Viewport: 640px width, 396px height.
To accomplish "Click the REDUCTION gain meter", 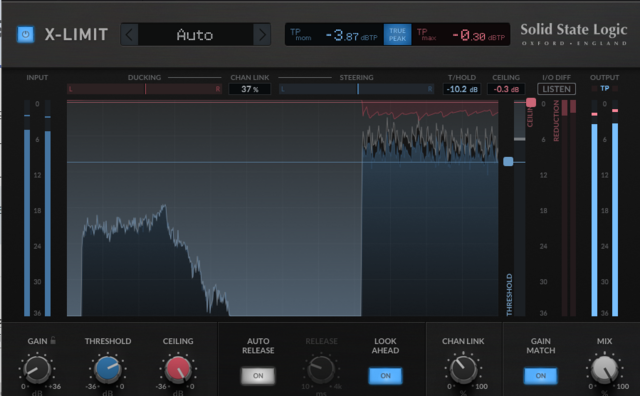I will point(569,208).
